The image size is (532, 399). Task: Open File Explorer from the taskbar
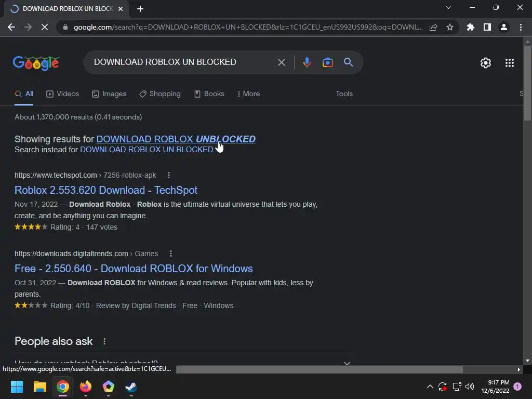39,387
